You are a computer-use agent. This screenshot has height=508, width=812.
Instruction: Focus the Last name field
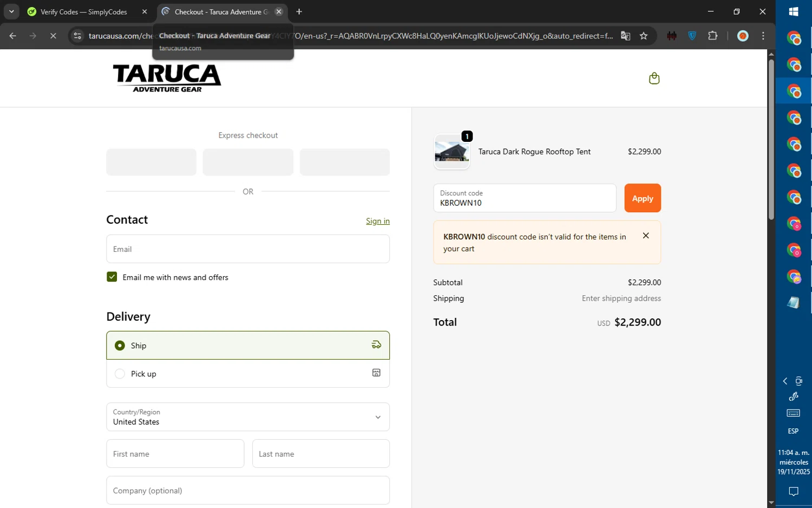point(321,454)
